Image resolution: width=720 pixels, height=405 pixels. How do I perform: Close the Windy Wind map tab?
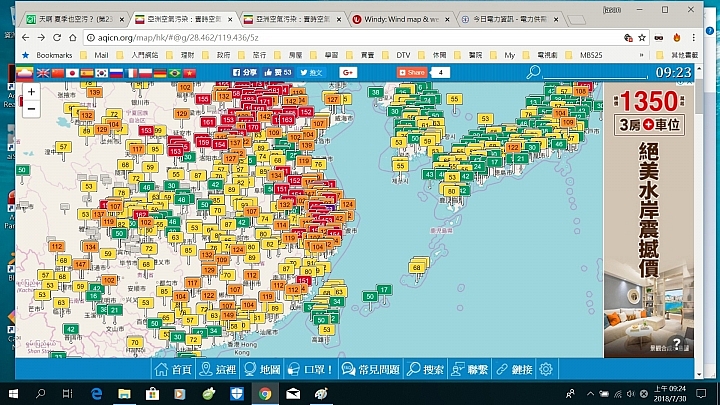click(x=447, y=19)
